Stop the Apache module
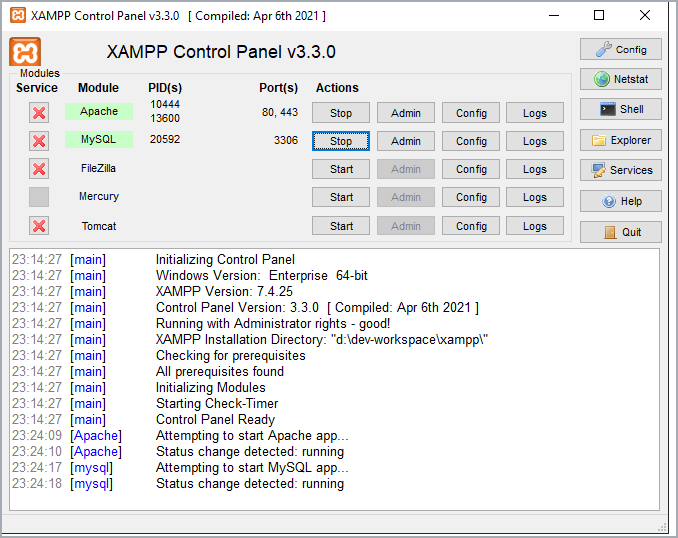 tap(341, 113)
